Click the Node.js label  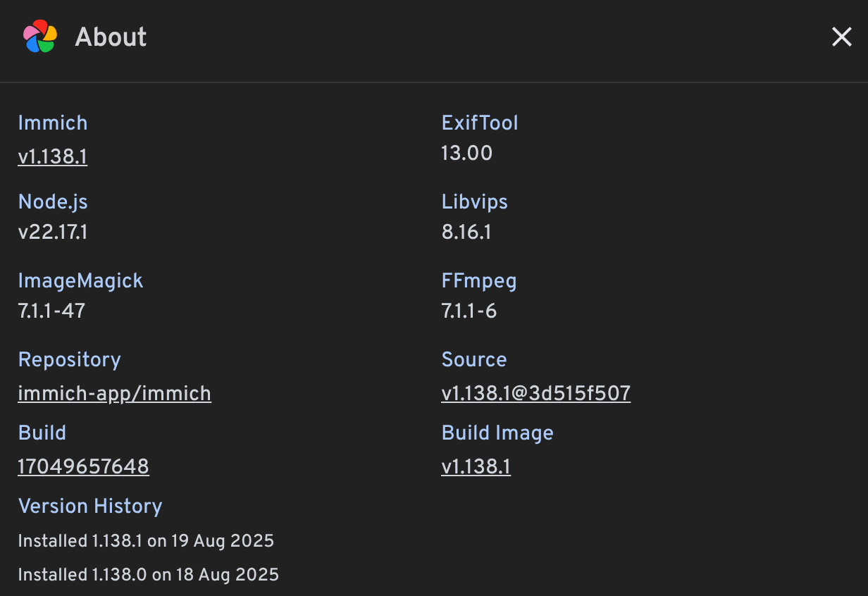click(53, 201)
